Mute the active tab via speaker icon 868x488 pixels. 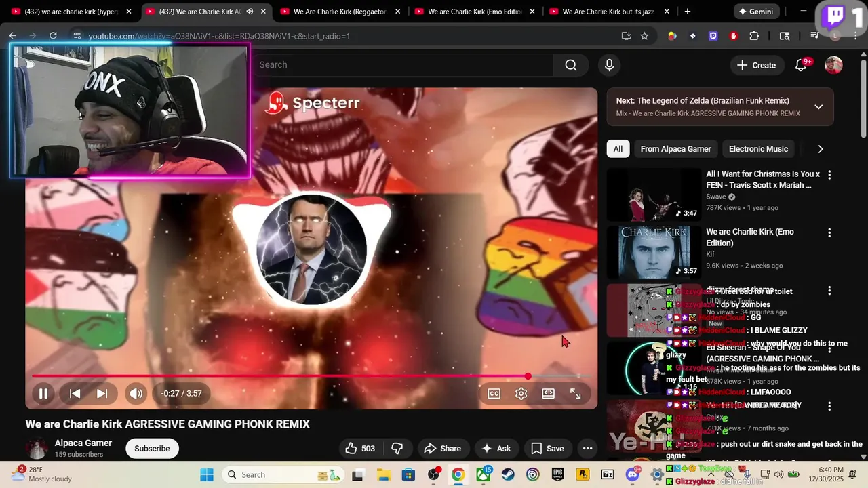tap(250, 12)
